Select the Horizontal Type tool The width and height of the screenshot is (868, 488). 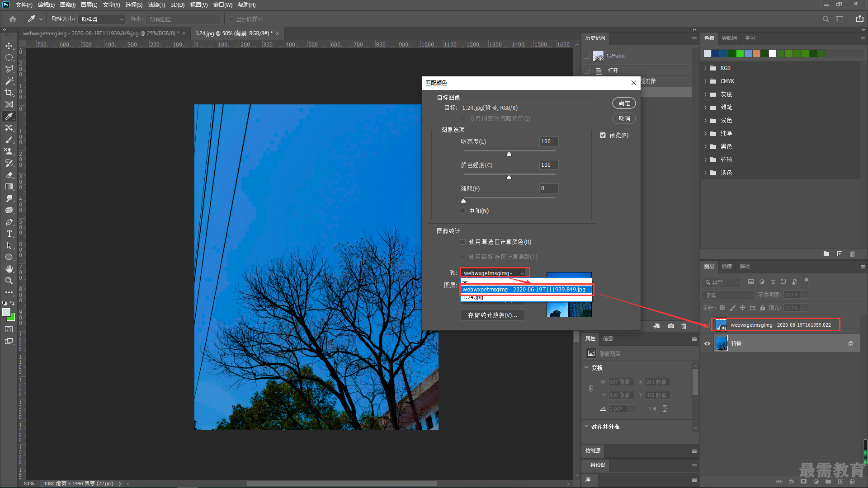point(9,234)
